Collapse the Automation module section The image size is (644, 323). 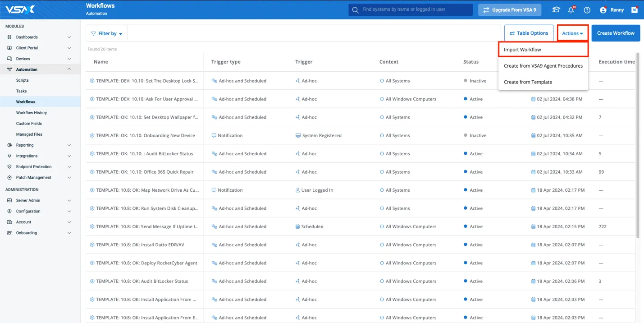[69, 69]
